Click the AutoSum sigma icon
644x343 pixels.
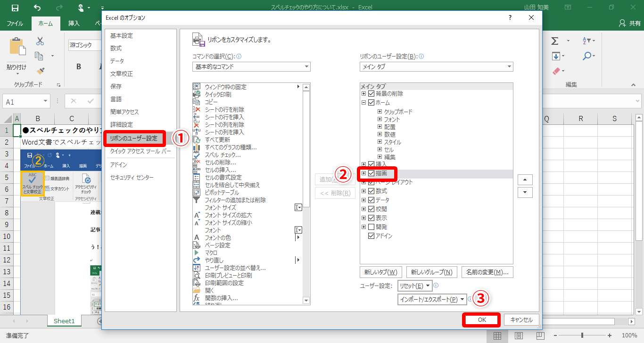(x=555, y=41)
